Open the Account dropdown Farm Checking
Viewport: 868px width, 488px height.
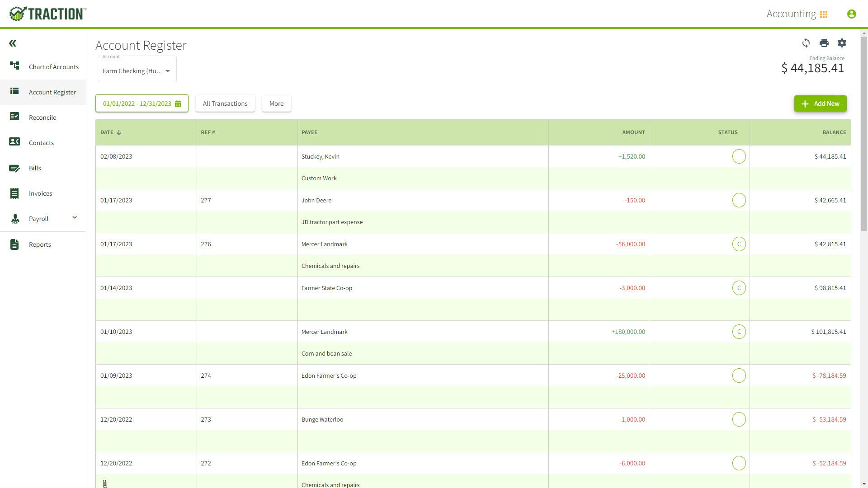click(x=137, y=69)
